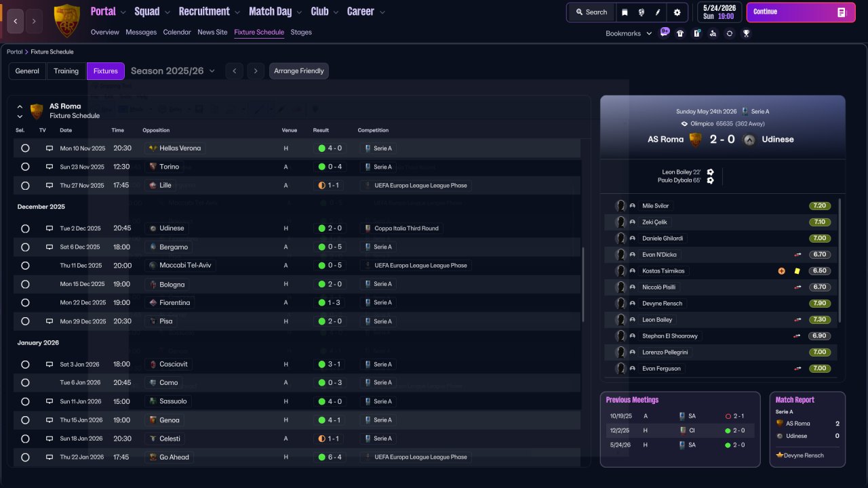Select the Hellas Verona fixture radio button
Image resolution: width=868 pixels, height=488 pixels.
25,148
